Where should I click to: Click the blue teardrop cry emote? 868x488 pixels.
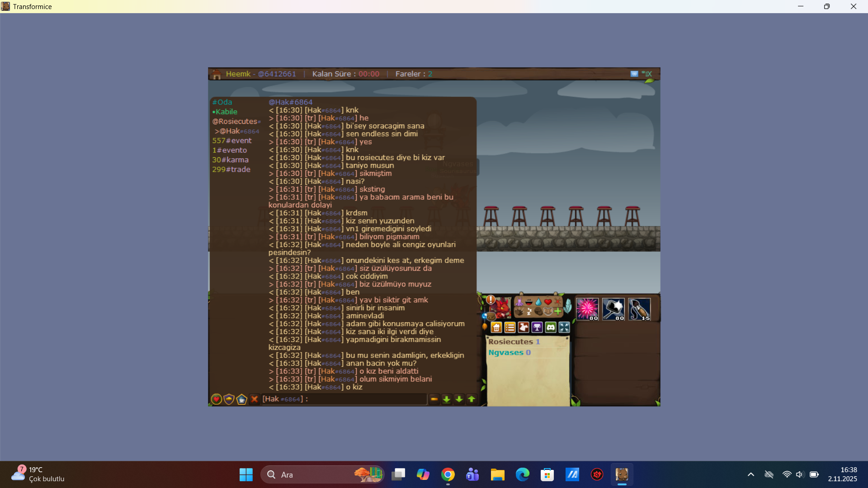[x=538, y=302]
